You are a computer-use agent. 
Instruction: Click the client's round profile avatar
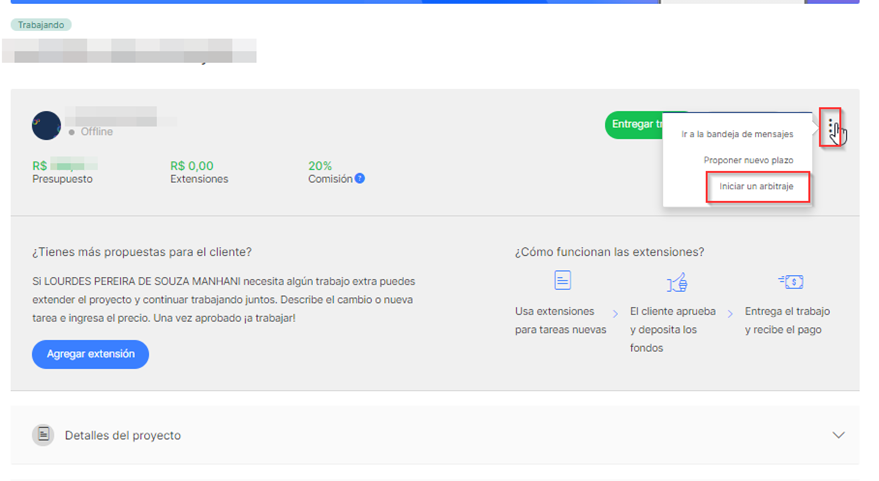(x=46, y=126)
